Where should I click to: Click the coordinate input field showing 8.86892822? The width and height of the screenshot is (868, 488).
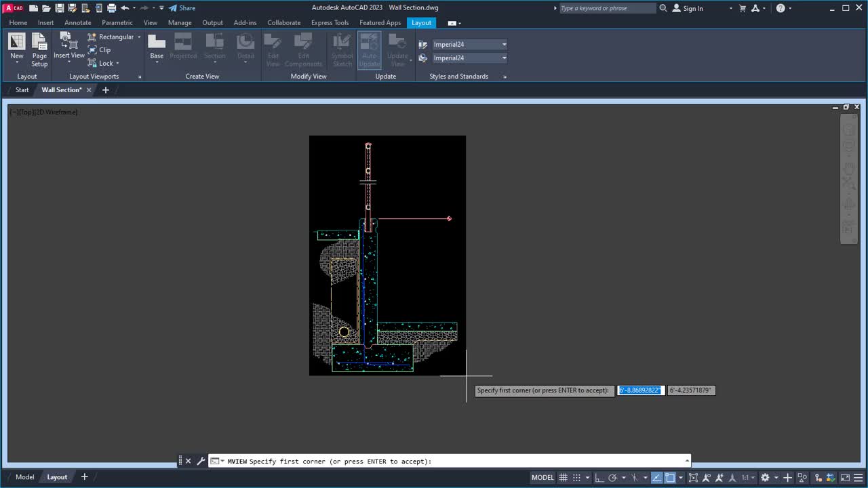[639, 390]
